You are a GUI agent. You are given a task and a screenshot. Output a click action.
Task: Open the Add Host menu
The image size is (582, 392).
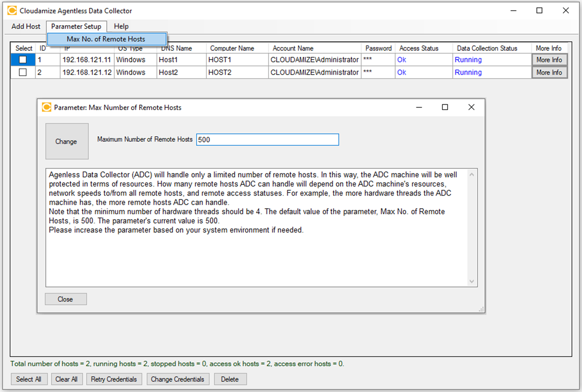(26, 27)
